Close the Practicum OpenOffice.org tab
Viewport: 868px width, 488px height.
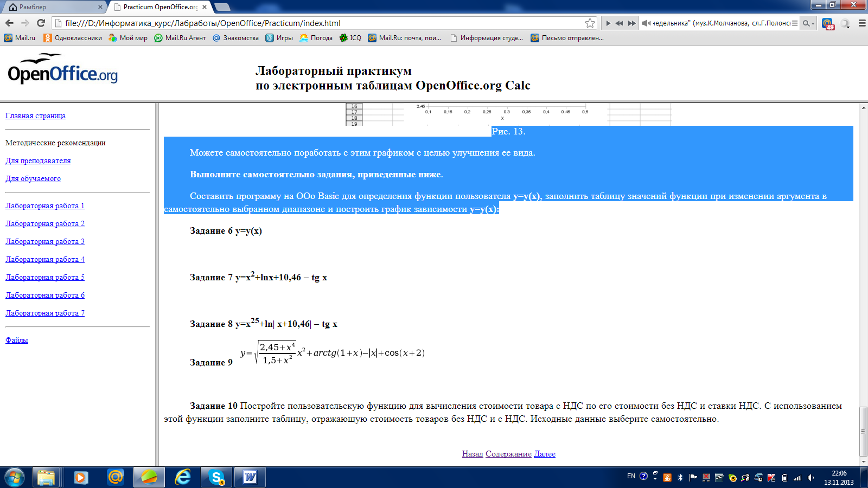[205, 7]
